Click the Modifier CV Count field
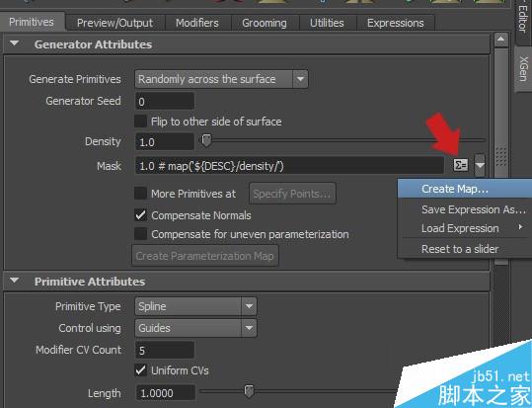Screen dimensions: 532x408 (x=165, y=351)
